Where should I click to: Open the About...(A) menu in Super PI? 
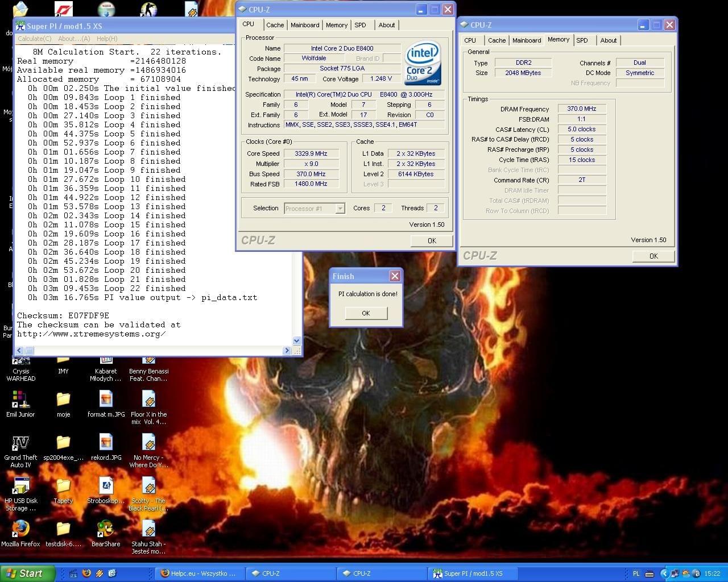click(74, 39)
